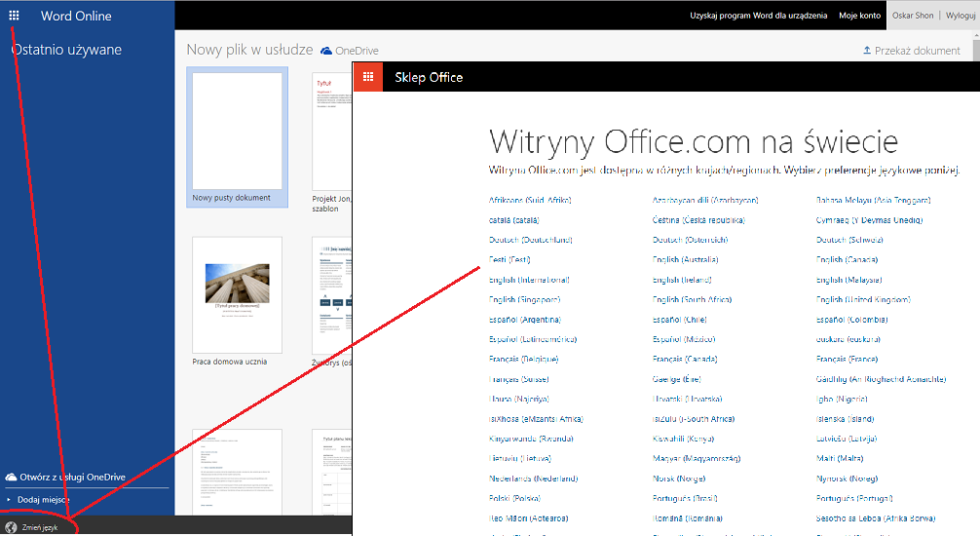Choose Español (Latinoamérica)
The image size is (980, 536).
533,339
